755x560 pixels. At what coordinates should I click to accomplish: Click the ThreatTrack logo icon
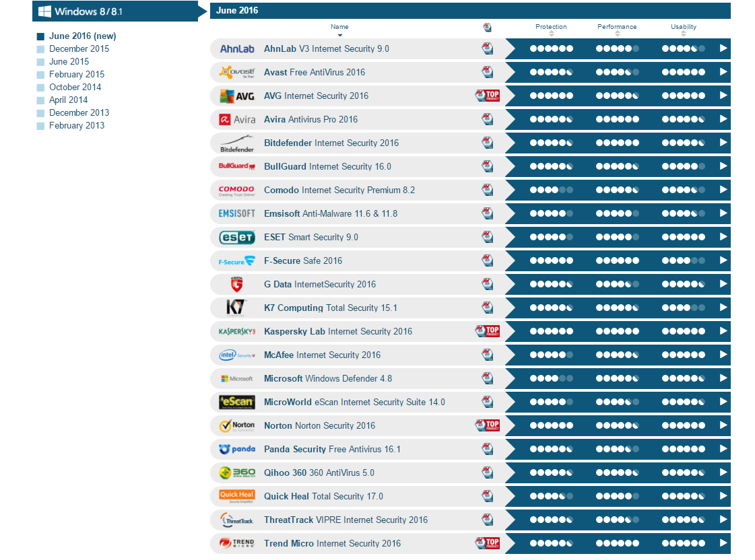pos(237,520)
